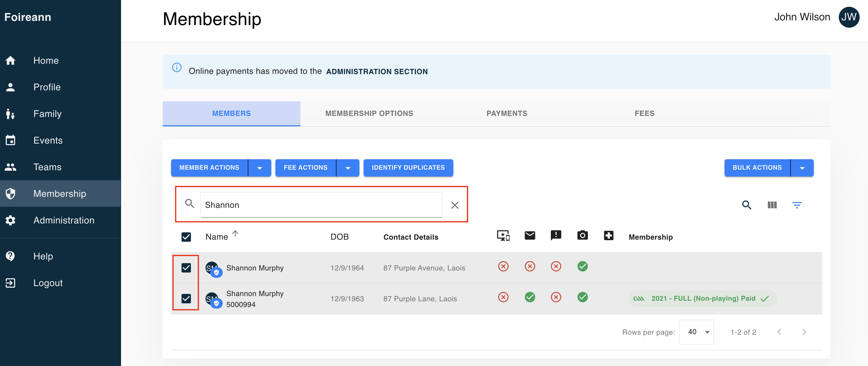Follow the ADMINISTRATION SECTION link
Image resolution: width=868 pixels, height=366 pixels.
[x=377, y=72]
